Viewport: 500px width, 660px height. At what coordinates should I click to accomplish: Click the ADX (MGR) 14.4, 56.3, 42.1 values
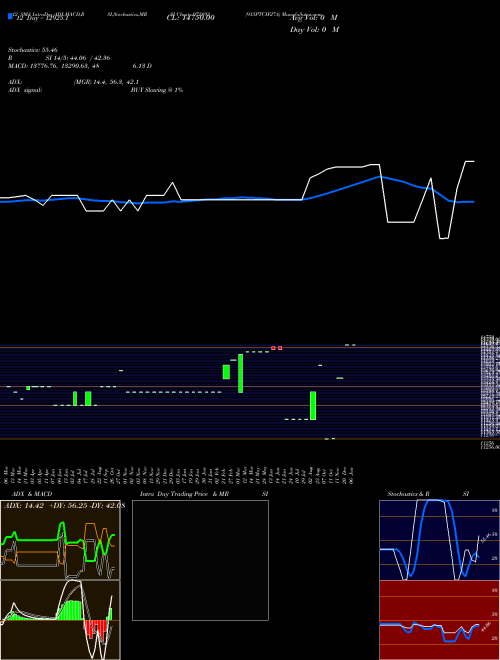106,82
